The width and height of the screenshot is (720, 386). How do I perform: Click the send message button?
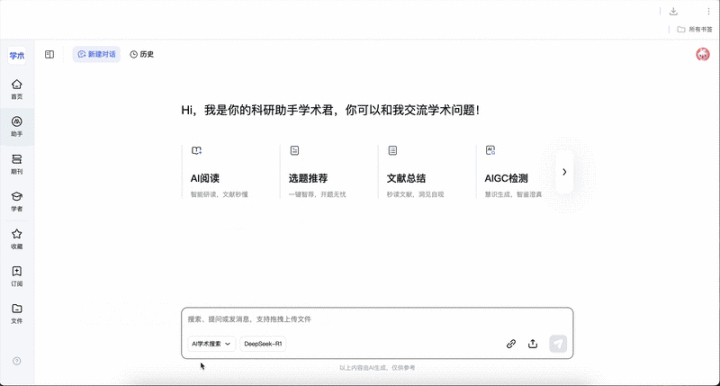click(x=558, y=344)
